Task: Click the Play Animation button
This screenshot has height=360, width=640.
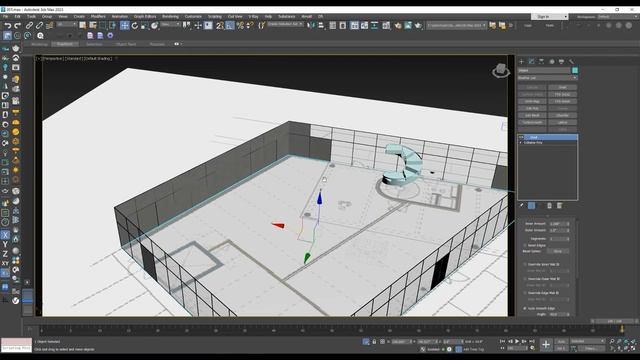Action: tap(517, 341)
